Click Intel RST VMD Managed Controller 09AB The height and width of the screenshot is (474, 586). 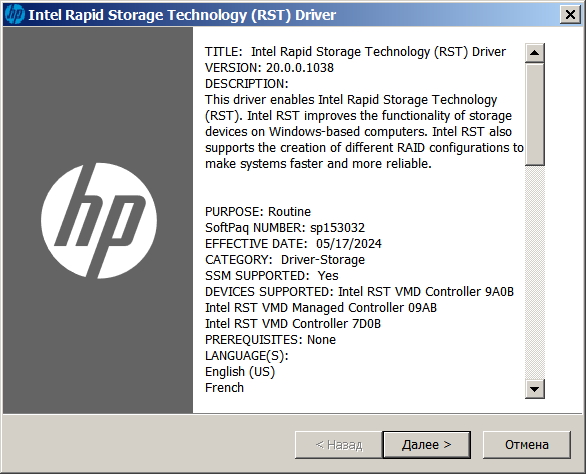tap(321, 308)
